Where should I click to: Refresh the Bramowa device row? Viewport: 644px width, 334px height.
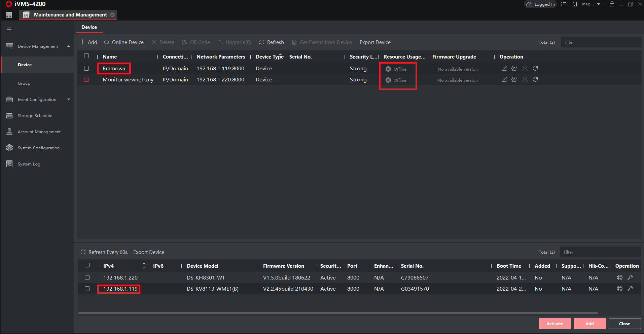535,68
